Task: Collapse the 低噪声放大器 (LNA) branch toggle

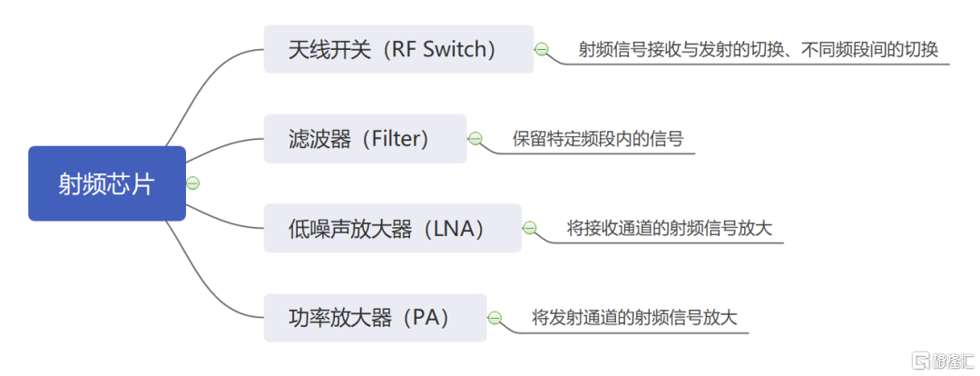Action: click(x=530, y=228)
